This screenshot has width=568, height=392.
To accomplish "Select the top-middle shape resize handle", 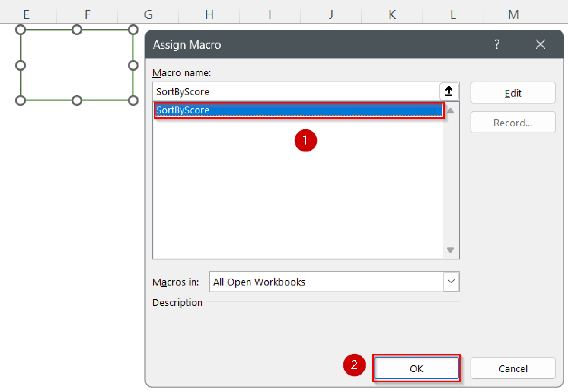I will (x=77, y=30).
